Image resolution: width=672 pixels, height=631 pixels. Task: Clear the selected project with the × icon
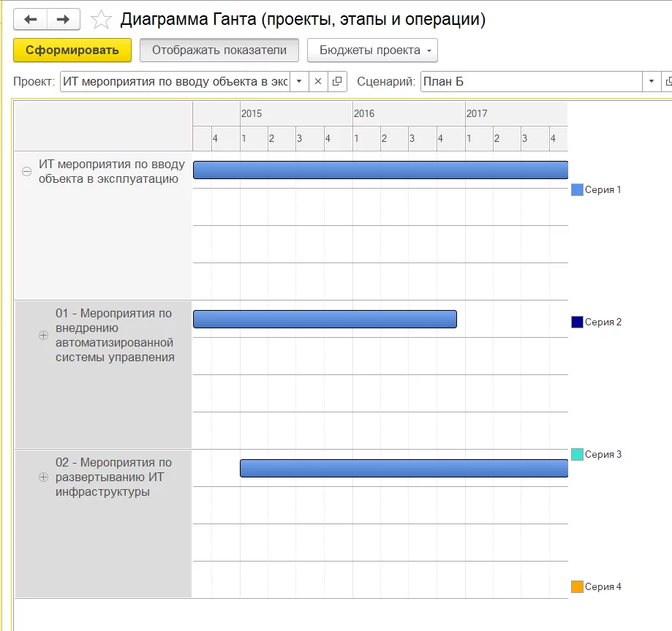pyautogui.click(x=318, y=81)
